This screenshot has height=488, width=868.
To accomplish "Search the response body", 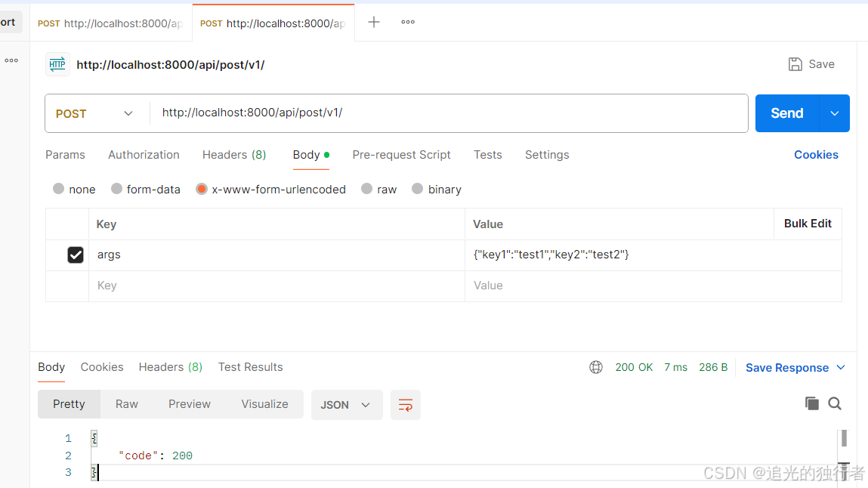I will click(x=835, y=404).
